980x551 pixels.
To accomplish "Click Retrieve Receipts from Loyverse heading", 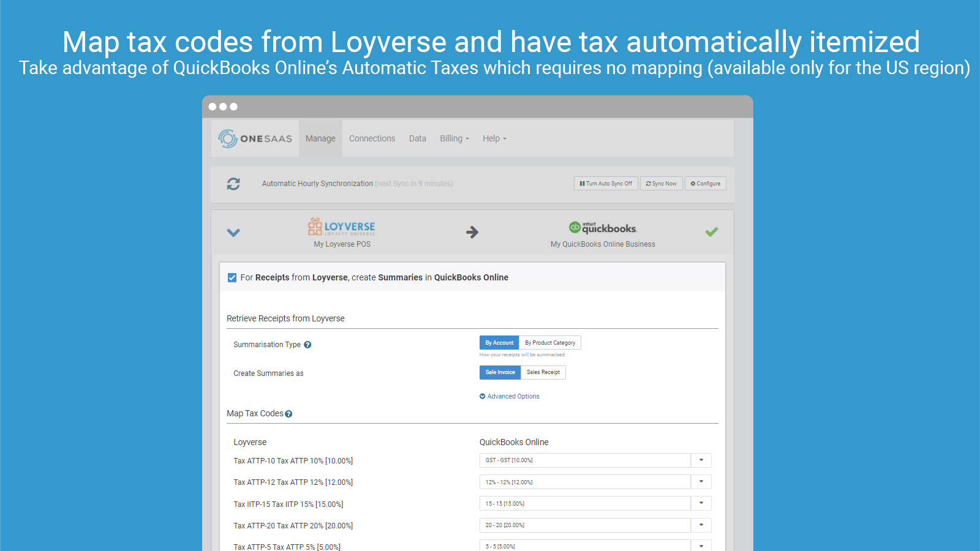I will (x=285, y=318).
